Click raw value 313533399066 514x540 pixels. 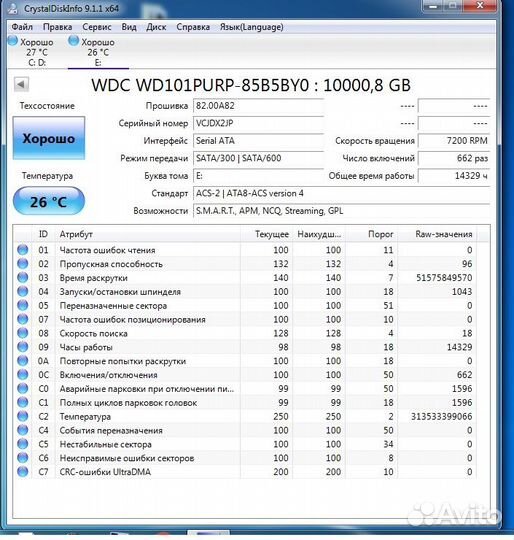pyautogui.click(x=441, y=416)
